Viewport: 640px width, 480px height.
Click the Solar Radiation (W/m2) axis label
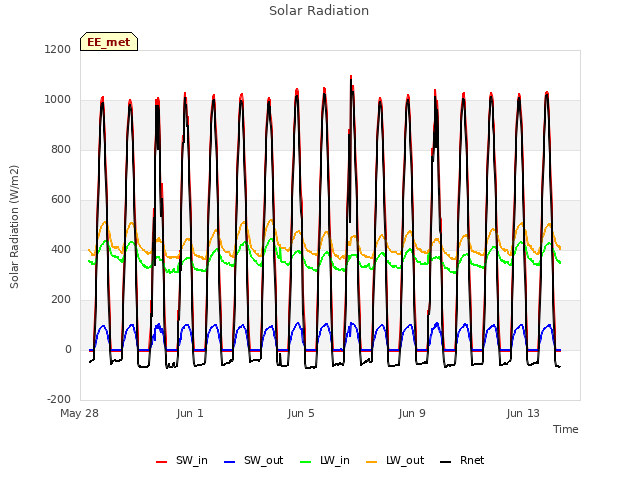coord(14,227)
